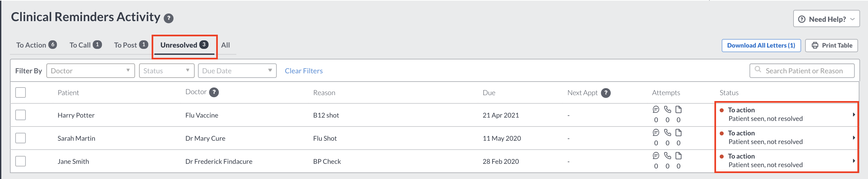Open the Doctor filter dropdown
The width and height of the screenshot is (868, 179).
91,71
